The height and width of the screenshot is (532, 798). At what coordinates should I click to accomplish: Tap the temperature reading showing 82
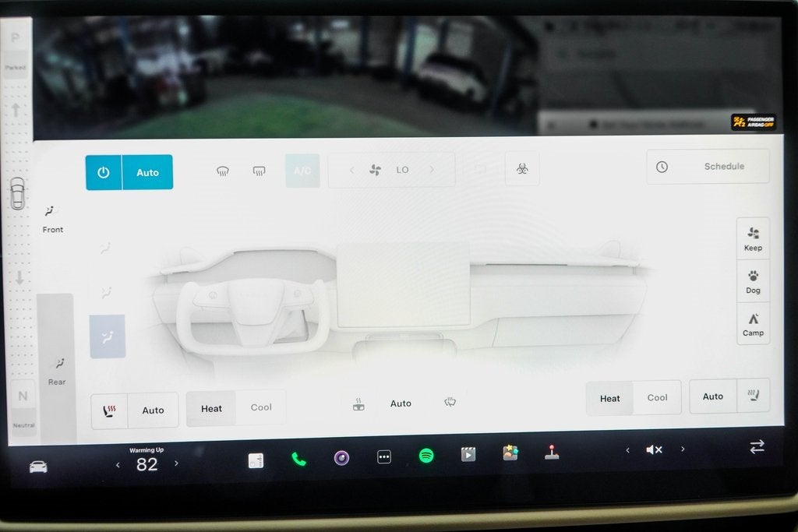click(x=147, y=463)
